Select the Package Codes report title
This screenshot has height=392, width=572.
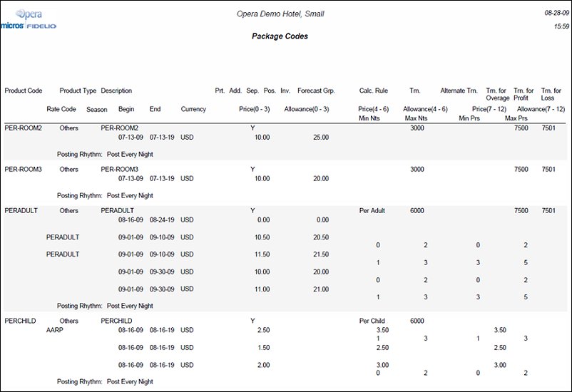click(x=280, y=36)
